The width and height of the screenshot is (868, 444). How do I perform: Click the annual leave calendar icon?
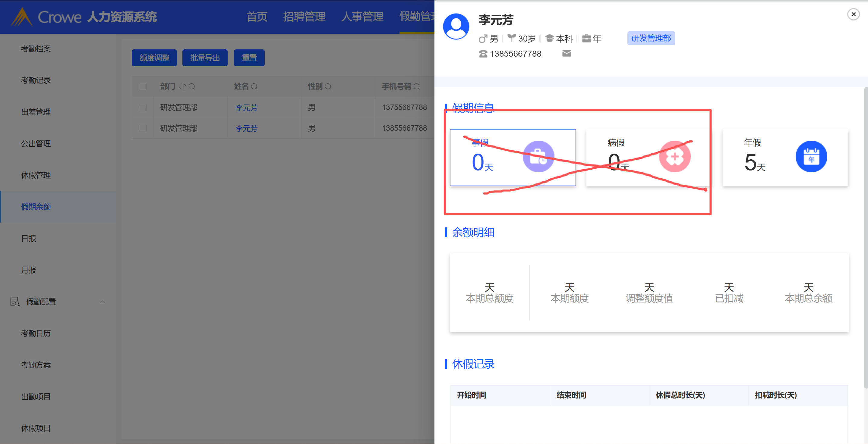pyautogui.click(x=811, y=157)
